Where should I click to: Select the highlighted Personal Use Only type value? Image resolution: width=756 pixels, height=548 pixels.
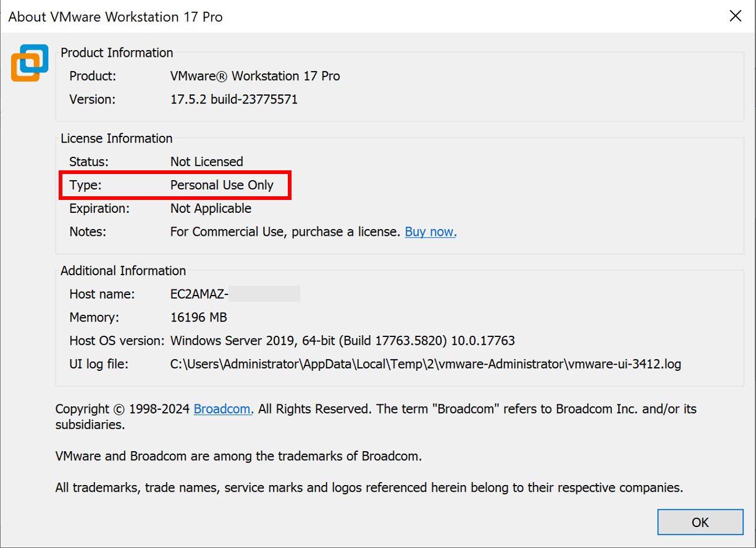[222, 185]
